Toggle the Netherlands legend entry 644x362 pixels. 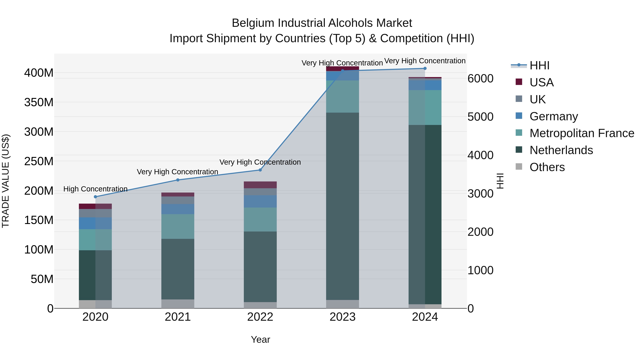[554, 150]
